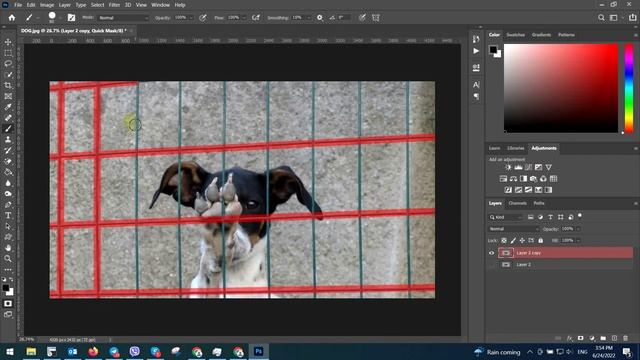Show Layer 2 via visibility box
640x360 pixels.
click(491, 264)
